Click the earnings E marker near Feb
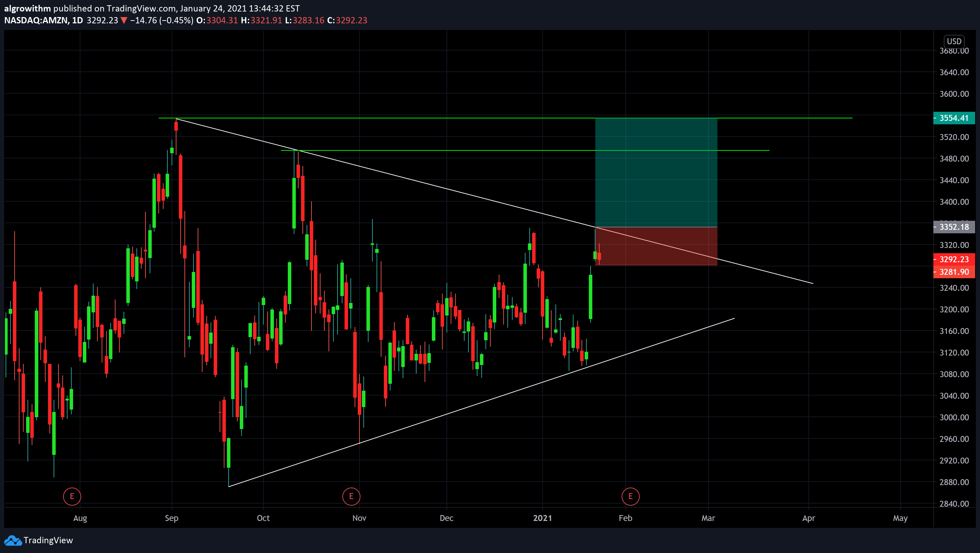The width and height of the screenshot is (980, 553). pos(630,496)
